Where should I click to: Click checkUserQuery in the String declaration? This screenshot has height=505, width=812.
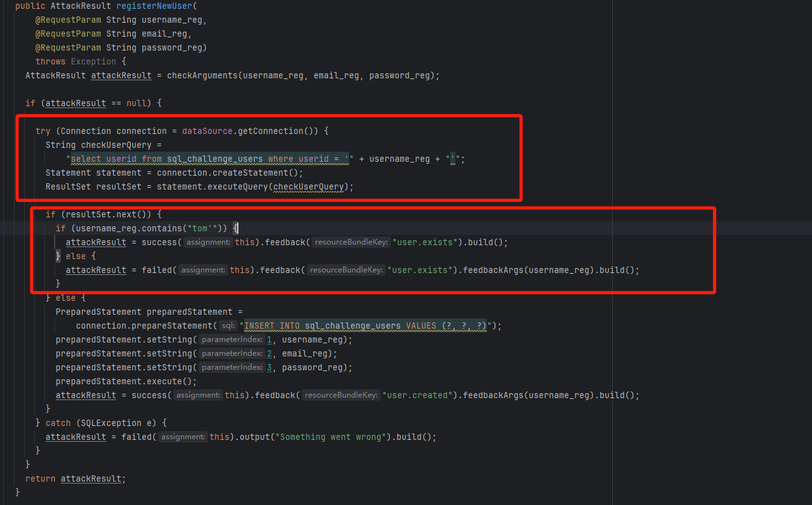pyautogui.click(x=116, y=145)
